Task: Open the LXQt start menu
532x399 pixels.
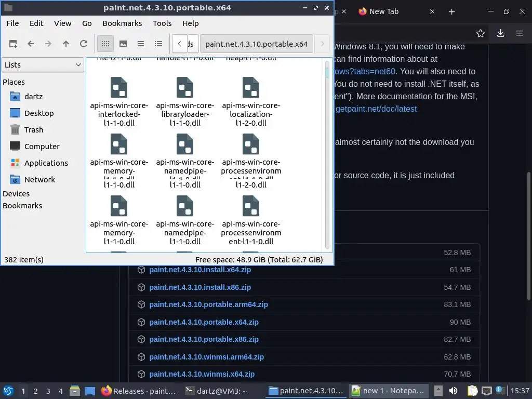Action: click(8, 391)
